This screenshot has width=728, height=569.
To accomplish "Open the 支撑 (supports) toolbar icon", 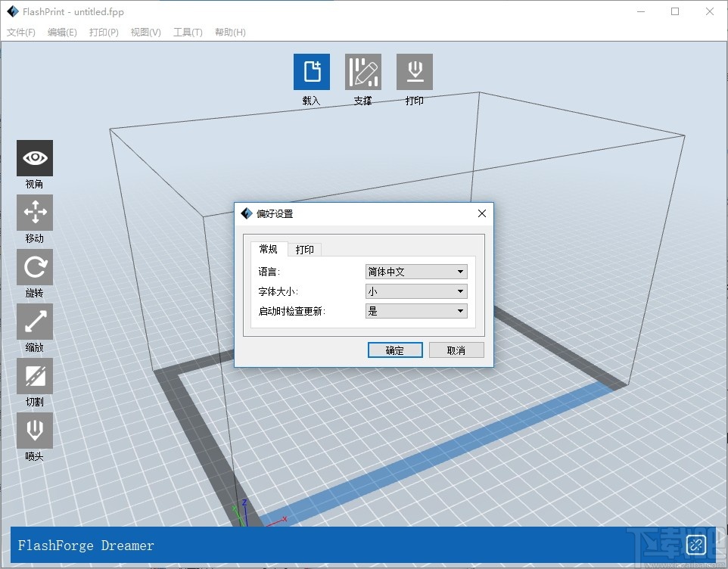I will 362,72.
